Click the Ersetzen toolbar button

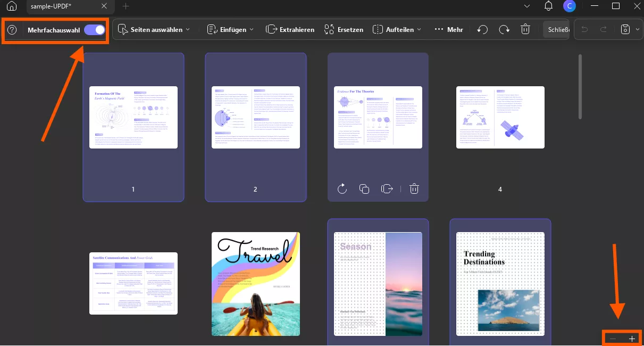point(343,30)
